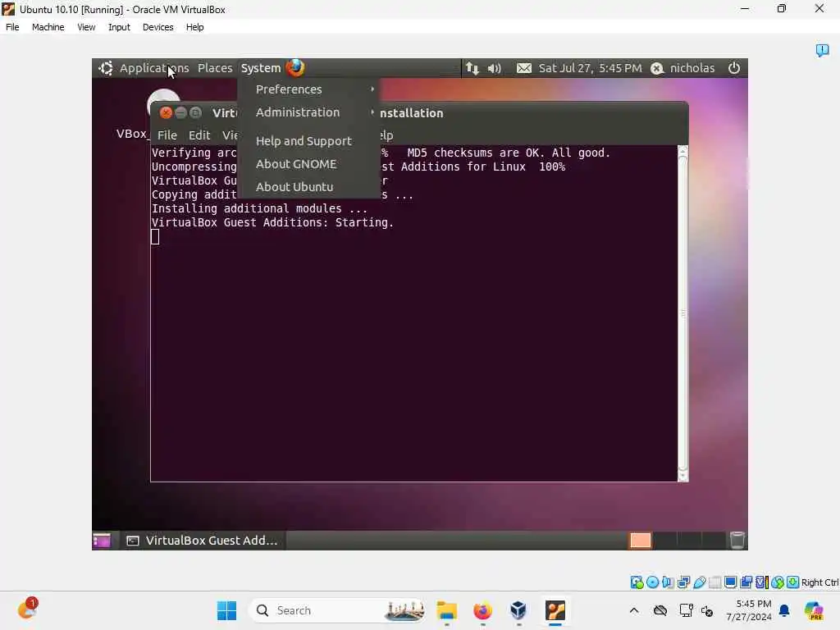Open VirtualBox Help menu
The height and width of the screenshot is (630, 840).
[195, 27]
